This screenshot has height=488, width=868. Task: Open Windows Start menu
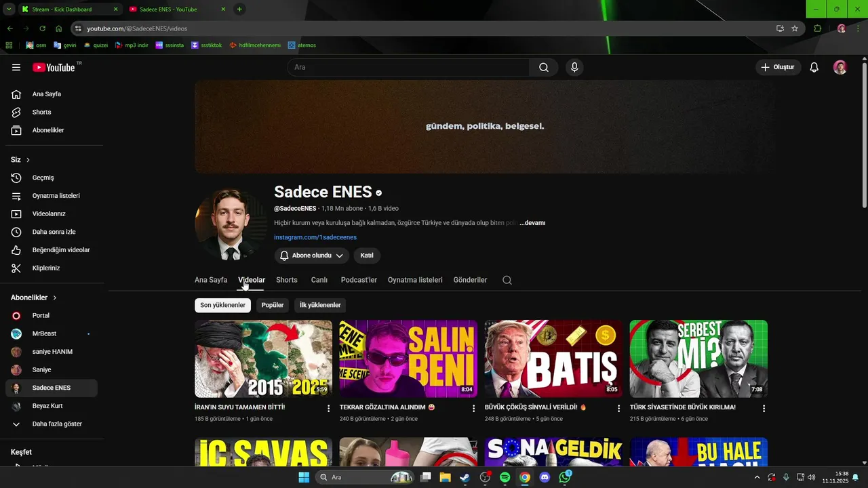click(x=304, y=477)
